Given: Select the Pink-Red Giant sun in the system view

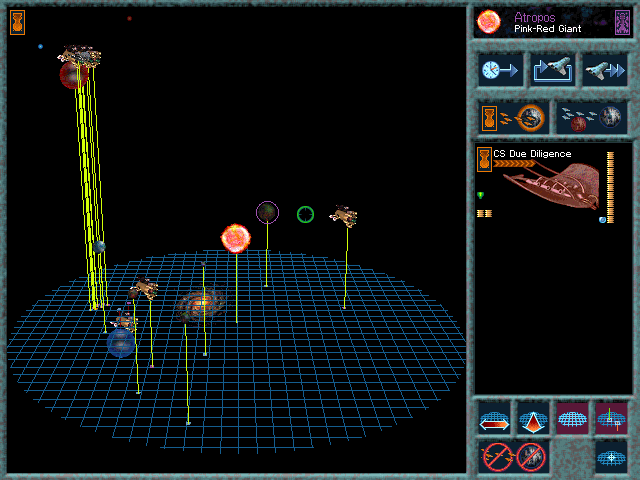Looking at the screenshot, I should point(236,238).
